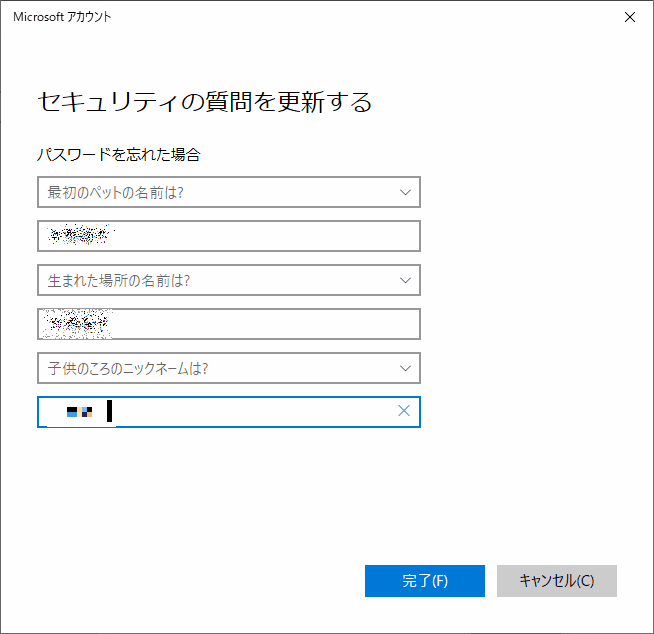
Task: Click the answer field below the nickname question
Action: 229,412
